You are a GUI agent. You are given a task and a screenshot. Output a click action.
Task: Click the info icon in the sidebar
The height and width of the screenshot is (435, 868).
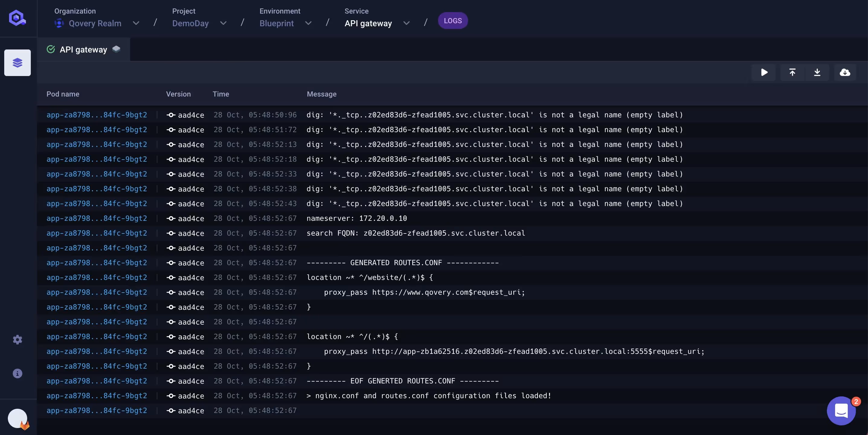click(17, 373)
